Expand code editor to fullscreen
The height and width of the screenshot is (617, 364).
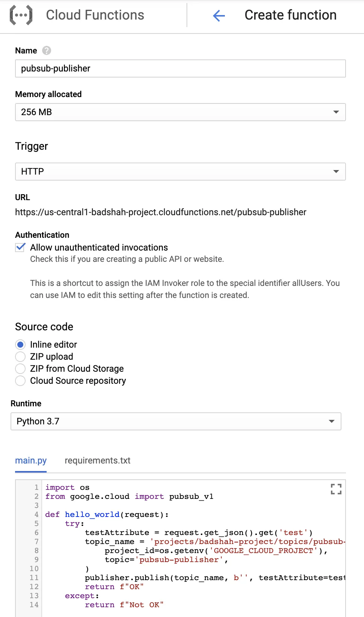coord(336,489)
